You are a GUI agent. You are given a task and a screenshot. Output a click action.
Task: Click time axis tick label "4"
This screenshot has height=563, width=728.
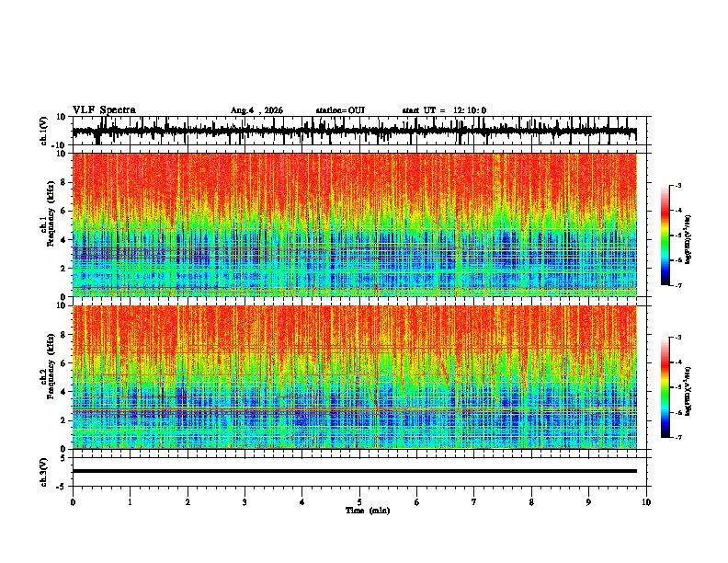tap(302, 502)
